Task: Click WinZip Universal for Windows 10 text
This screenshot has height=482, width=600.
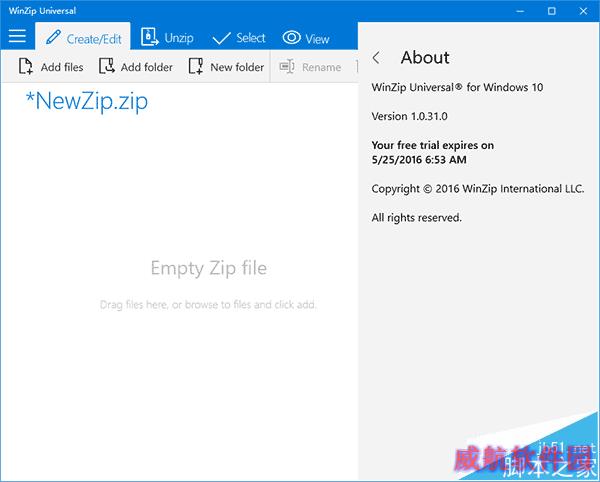Action: click(457, 88)
